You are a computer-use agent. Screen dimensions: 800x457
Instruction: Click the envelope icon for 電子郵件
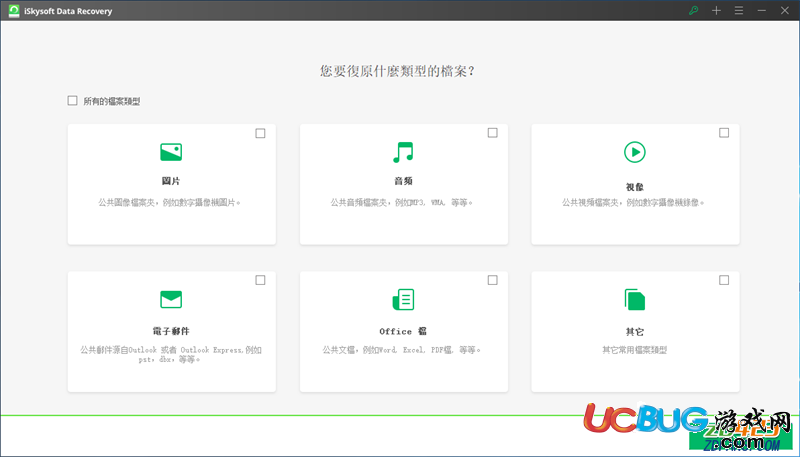[171, 299]
